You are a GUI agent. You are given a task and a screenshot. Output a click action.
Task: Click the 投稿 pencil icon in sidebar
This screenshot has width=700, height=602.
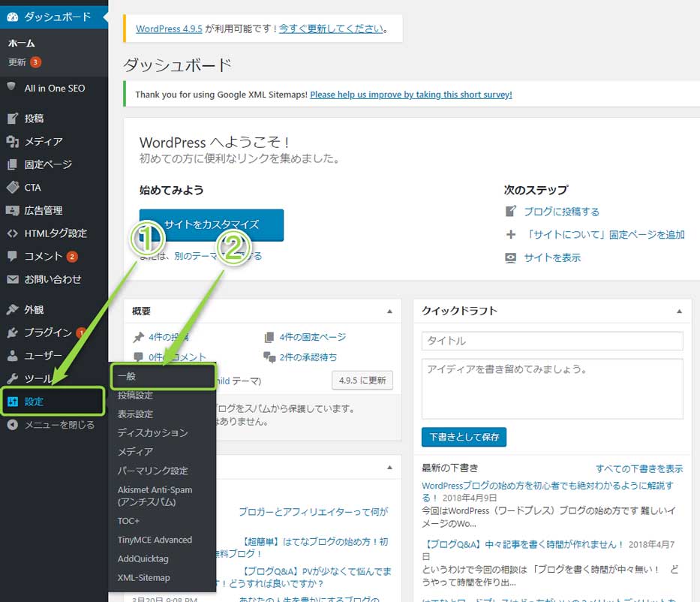(x=13, y=119)
